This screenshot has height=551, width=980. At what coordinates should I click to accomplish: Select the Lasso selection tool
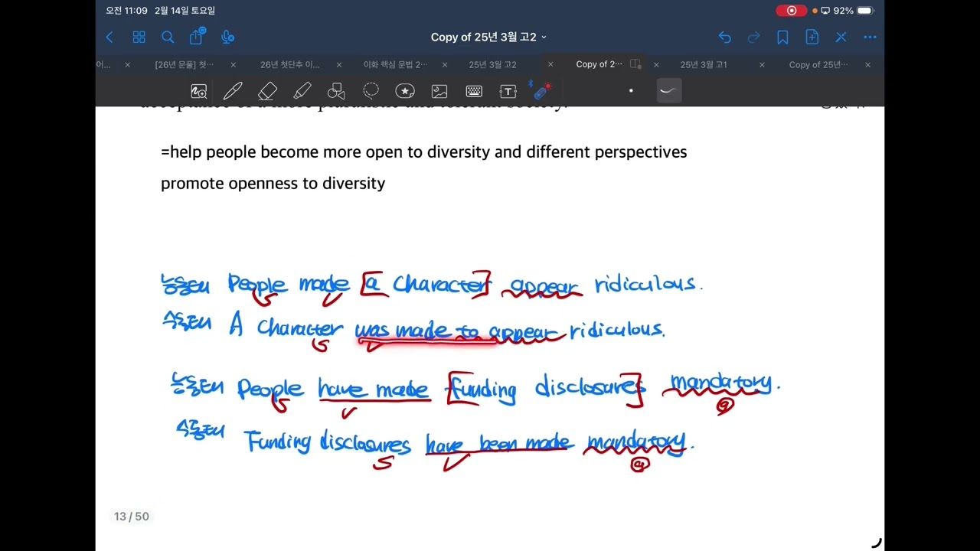click(371, 91)
